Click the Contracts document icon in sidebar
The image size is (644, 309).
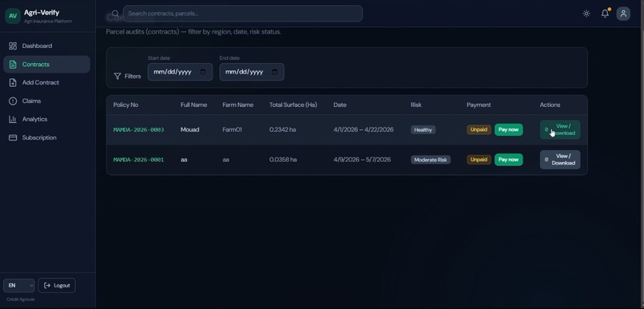(13, 65)
